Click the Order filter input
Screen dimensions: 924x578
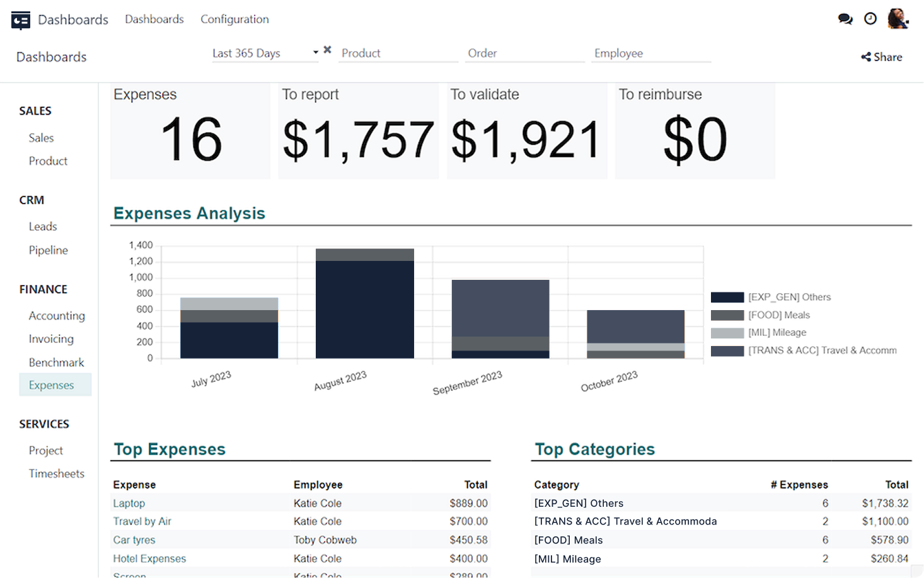click(x=525, y=53)
